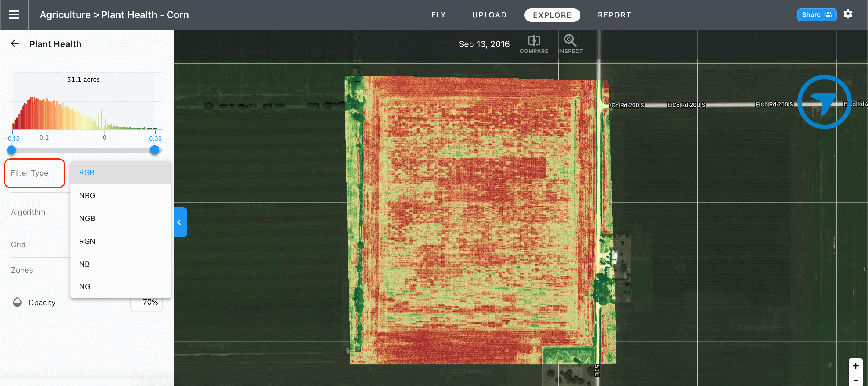Open the hamburger main menu

pos(14,14)
